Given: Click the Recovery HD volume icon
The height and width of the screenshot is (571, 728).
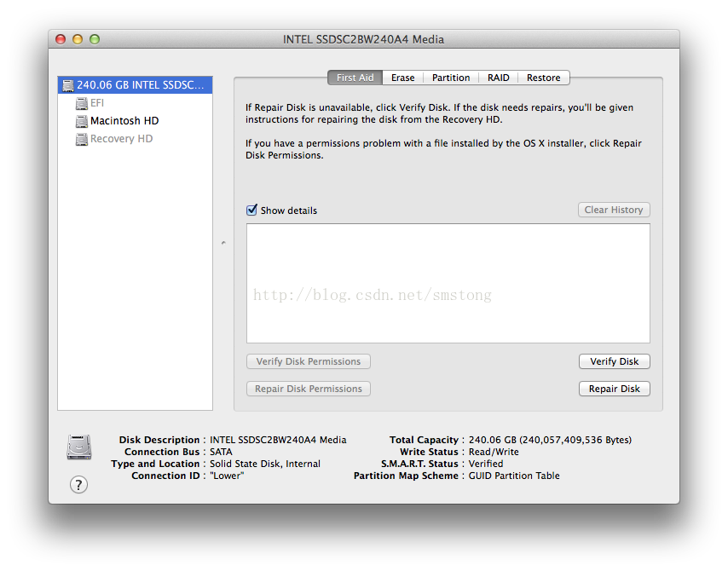Looking at the screenshot, I should 82,139.
